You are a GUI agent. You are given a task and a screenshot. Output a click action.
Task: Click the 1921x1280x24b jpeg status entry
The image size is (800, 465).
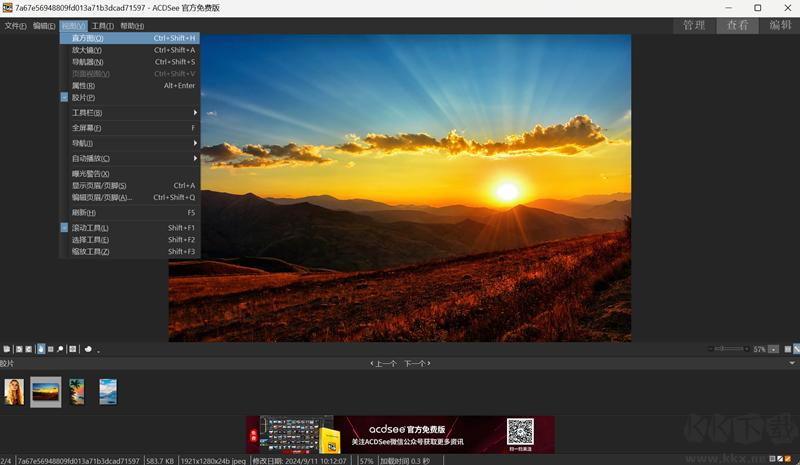213,460
